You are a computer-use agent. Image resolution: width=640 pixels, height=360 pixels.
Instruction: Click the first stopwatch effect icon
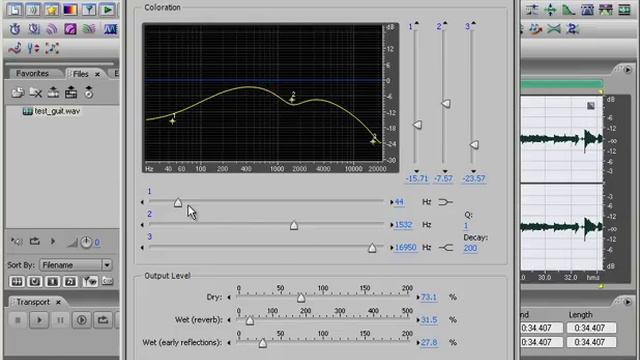pyautogui.click(x=15, y=29)
